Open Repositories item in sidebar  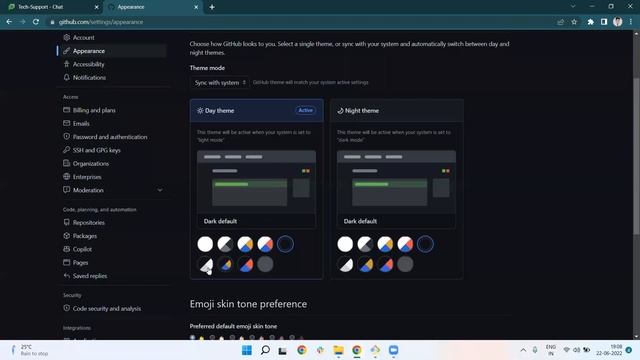pos(89,222)
